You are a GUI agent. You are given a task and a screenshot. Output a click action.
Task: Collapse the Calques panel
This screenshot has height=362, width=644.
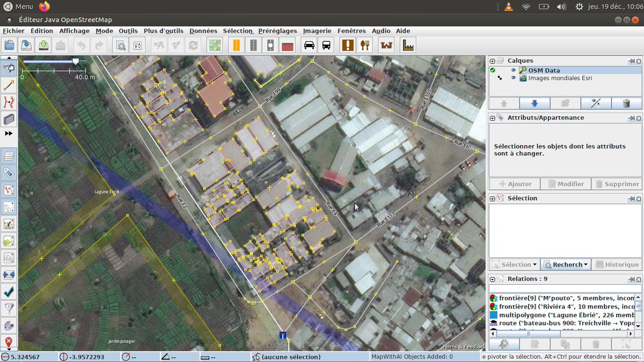493,61
